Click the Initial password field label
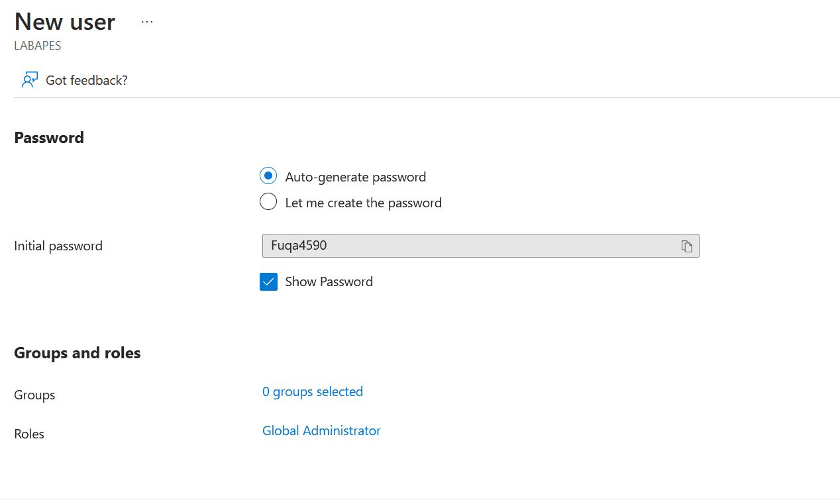 [x=58, y=246]
